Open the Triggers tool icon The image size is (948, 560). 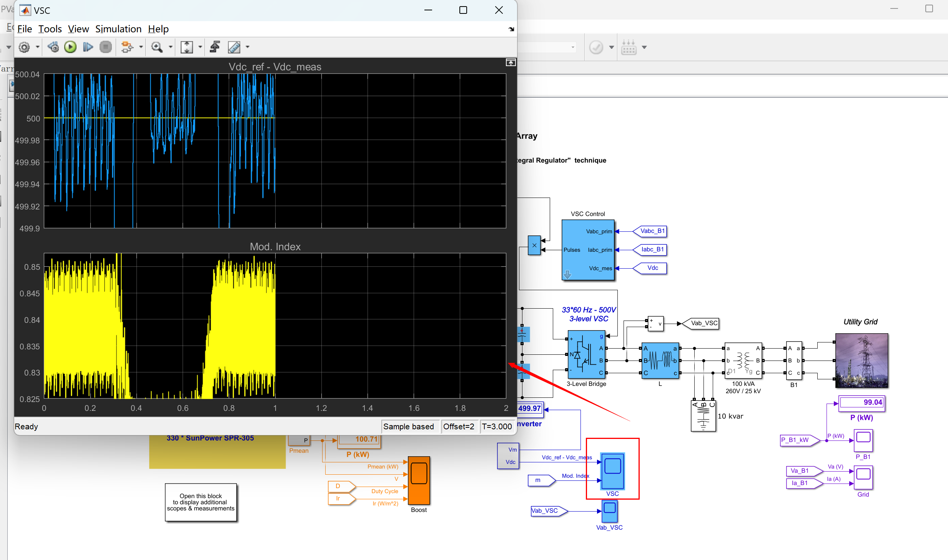[215, 47]
